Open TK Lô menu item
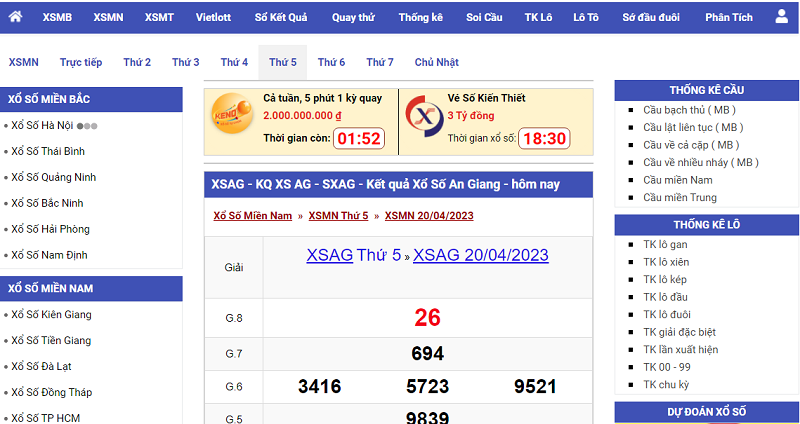This screenshot has height=424, width=800. [x=538, y=17]
